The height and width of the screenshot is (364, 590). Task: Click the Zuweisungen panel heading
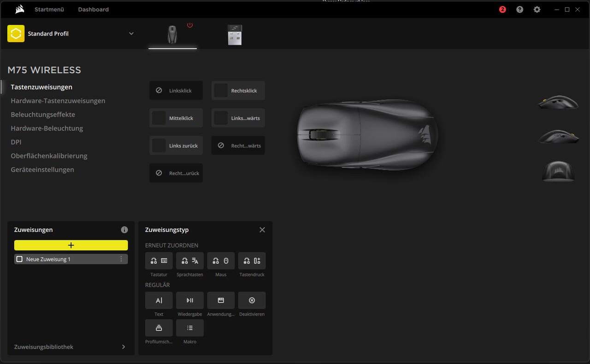(34, 229)
